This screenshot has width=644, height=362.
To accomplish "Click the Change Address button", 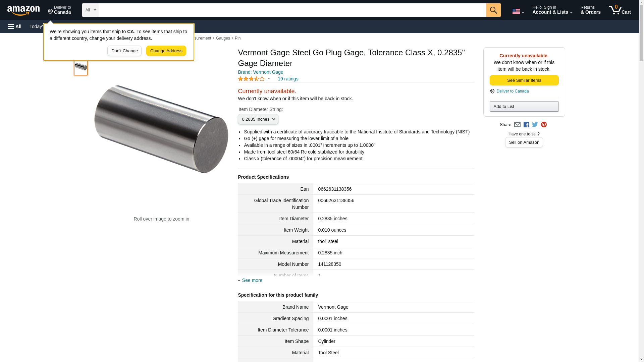I will pos(166,51).
